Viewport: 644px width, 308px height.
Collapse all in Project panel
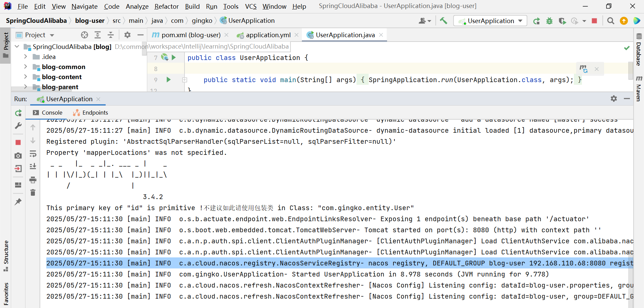point(111,35)
